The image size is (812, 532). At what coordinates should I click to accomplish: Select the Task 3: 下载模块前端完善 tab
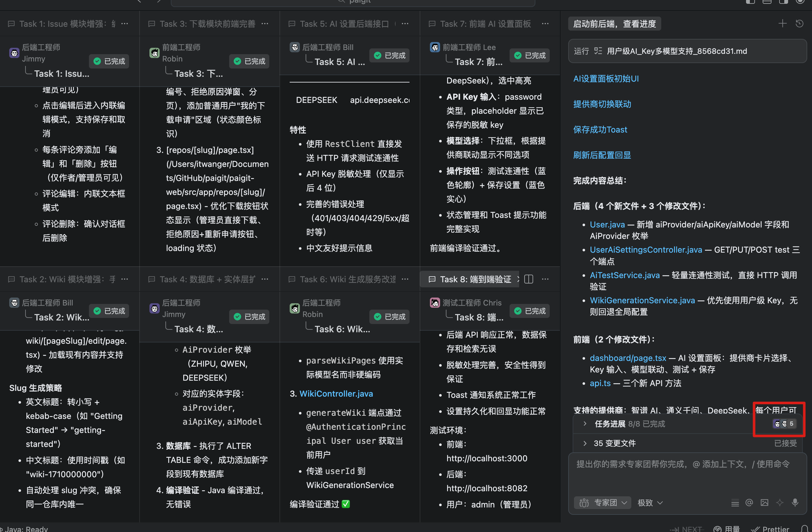pos(207,24)
